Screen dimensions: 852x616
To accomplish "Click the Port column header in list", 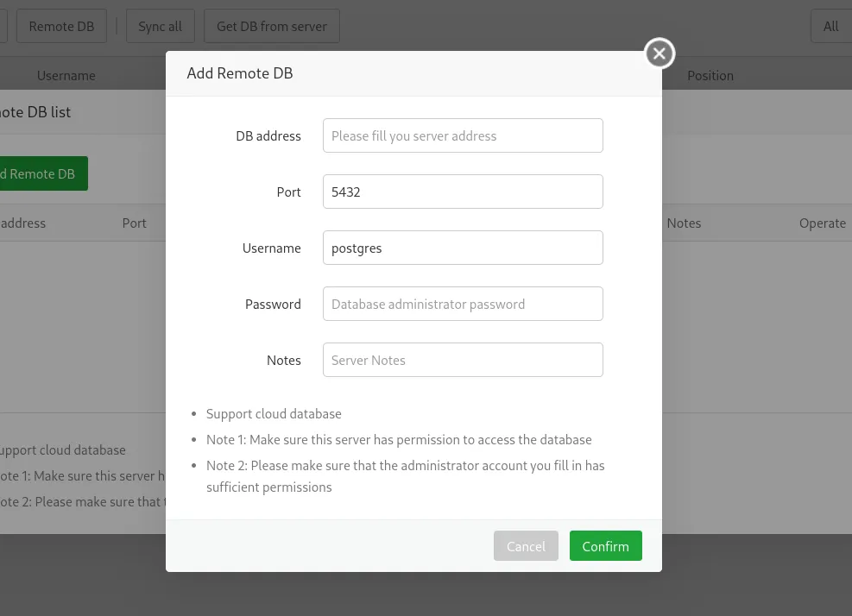I will 134,223.
